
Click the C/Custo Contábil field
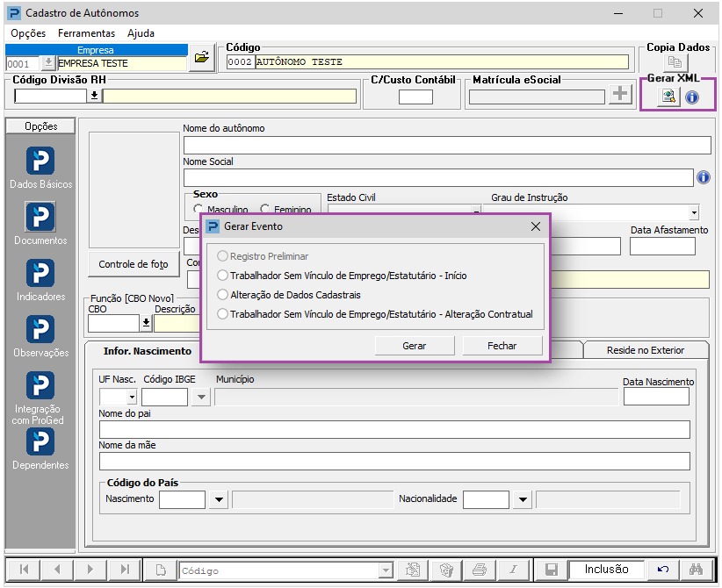[x=415, y=97]
